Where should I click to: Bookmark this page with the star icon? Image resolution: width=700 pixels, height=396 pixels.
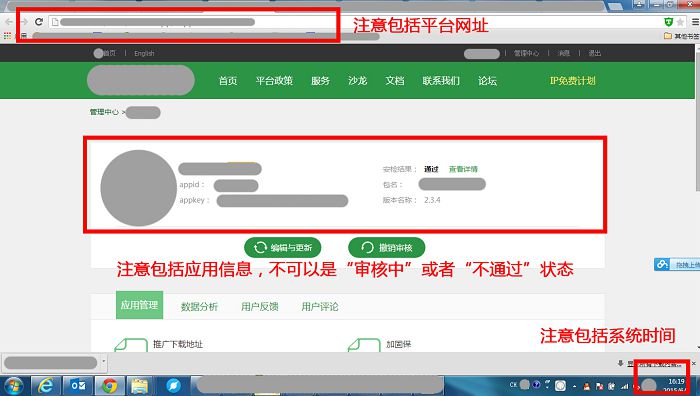pos(680,22)
